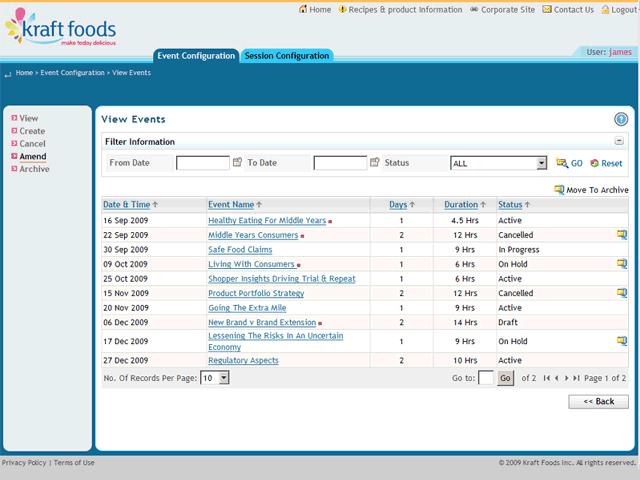Click the Back button
This screenshot has width=640, height=480.
pyautogui.click(x=598, y=401)
